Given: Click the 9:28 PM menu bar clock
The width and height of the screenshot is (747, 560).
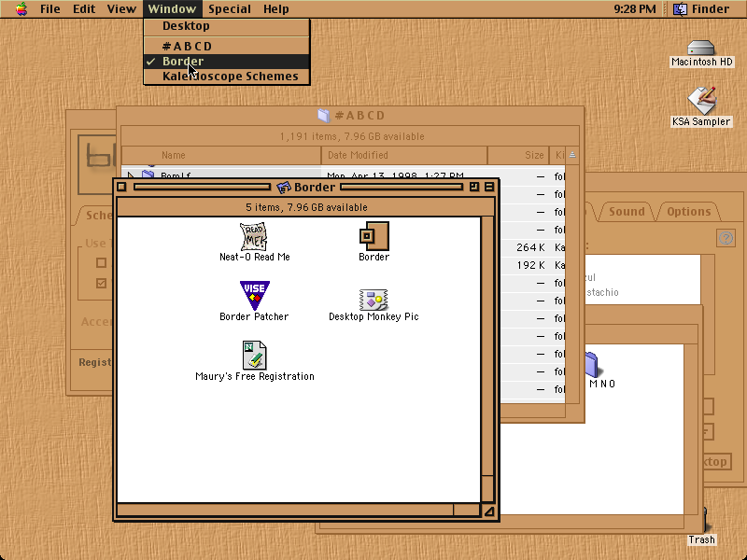Looking at the screenshot, I should [635, 9].
